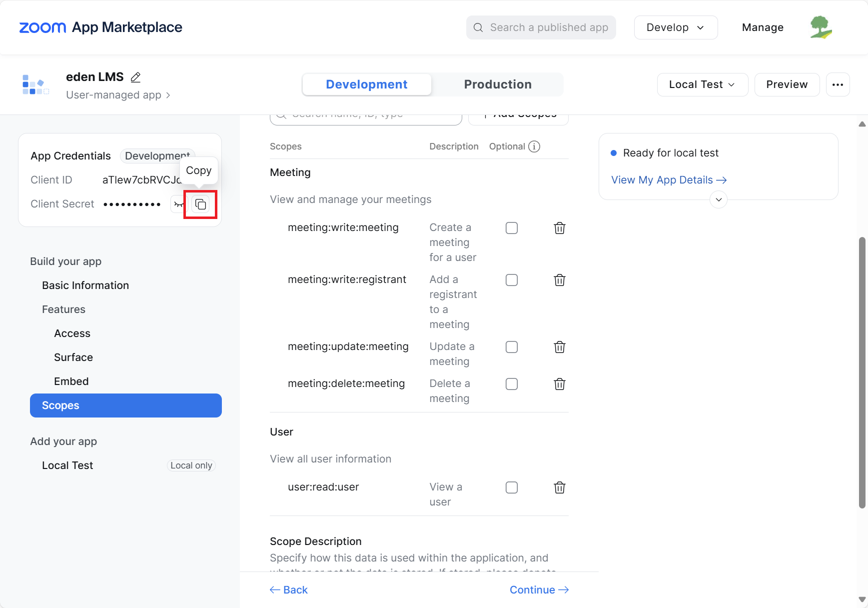
Task: Mark user:read:user as optional
Action: 512,487
